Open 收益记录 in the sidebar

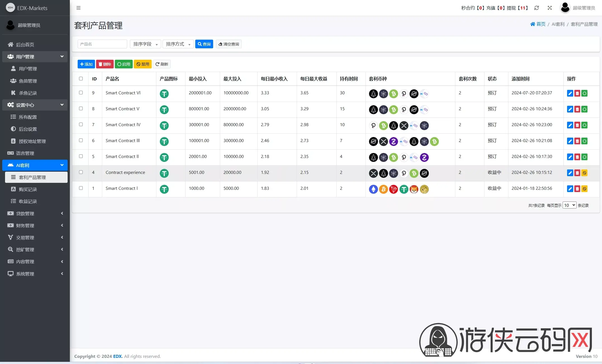36,201
